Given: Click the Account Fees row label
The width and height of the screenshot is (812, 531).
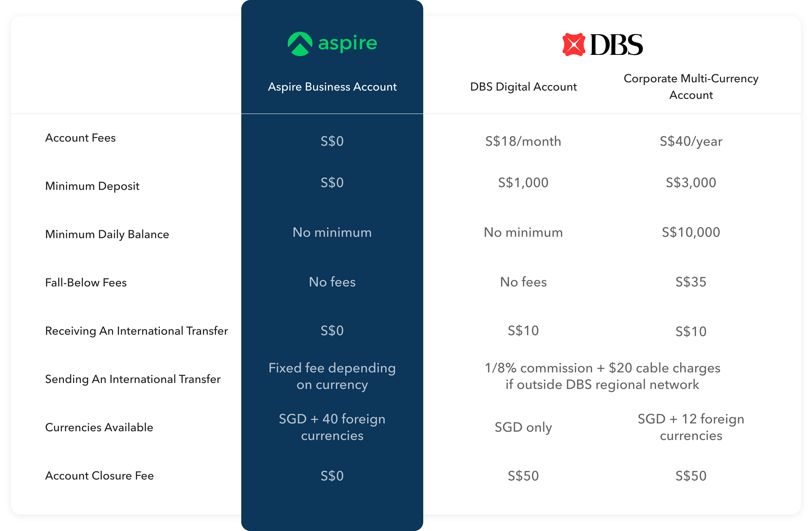Looking at the screenshot, I should point(81,138).
